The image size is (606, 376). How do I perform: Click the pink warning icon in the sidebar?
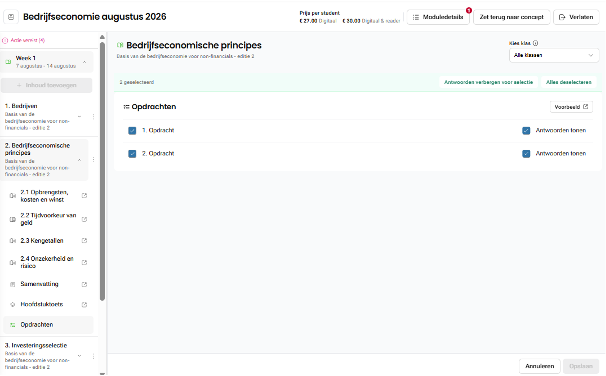click(5, 40)
